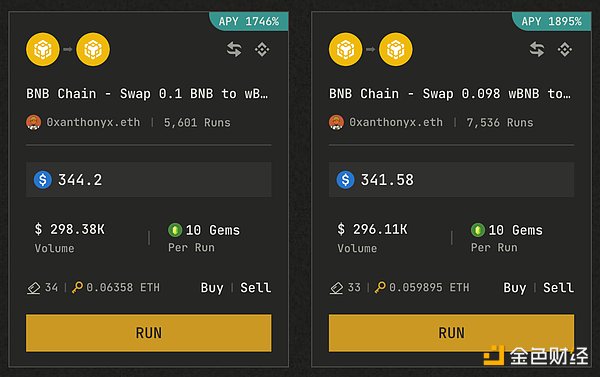Click the 0xanthonyx.eth avatar on right card
Viewport: 600px width, 377px height.
click(x=336, y=122)
